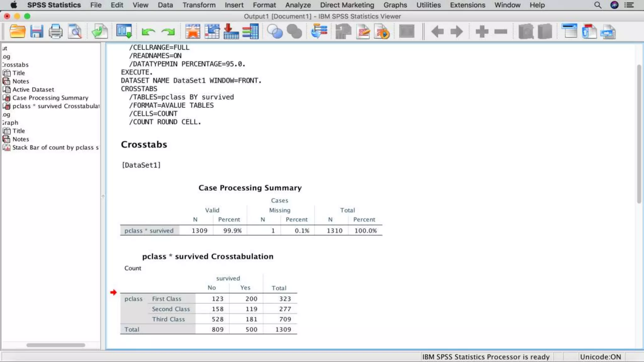The image size is (644, 362).
Task: Open the Graphs menu
Action: tap(395, 5)
